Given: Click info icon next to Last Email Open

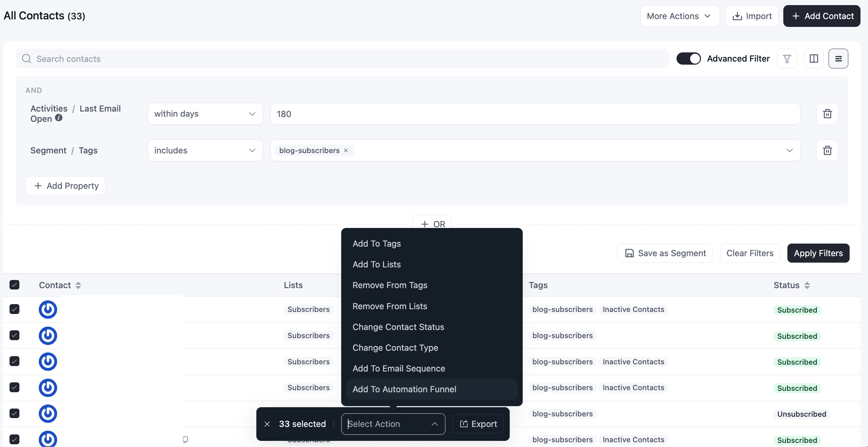Looking at the screenshot, I should click(x=59, y=118).
